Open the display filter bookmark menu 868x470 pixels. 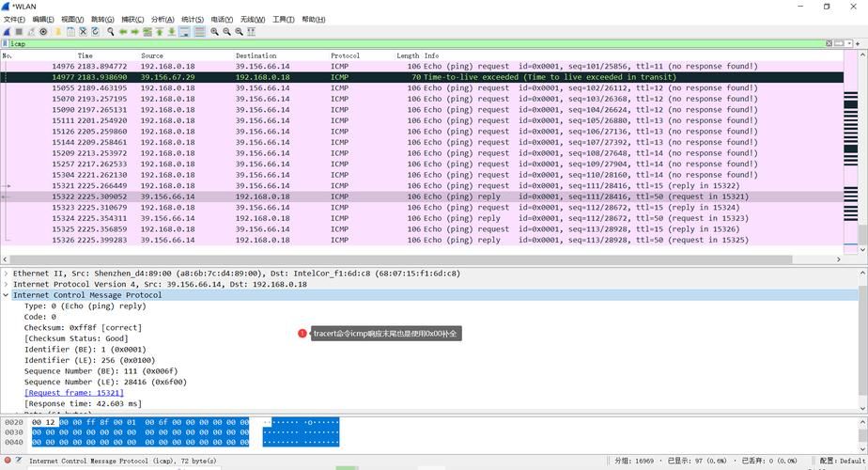click(5, 43)
